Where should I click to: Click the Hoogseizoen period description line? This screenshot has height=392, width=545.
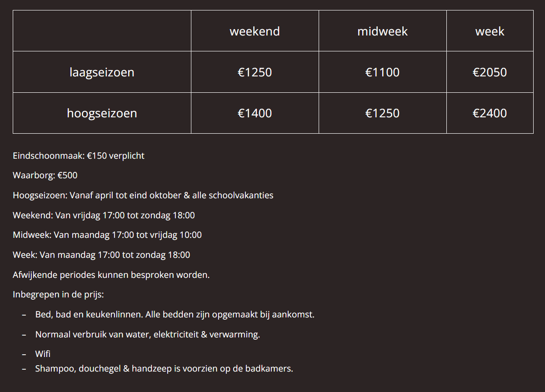click(x=143, y=196)
